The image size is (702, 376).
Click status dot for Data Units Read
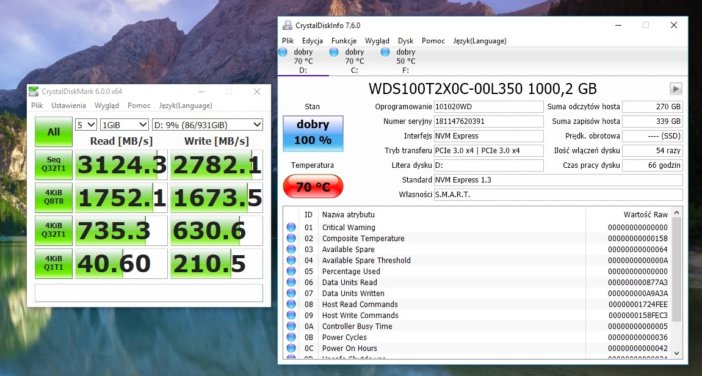(291, 282)
